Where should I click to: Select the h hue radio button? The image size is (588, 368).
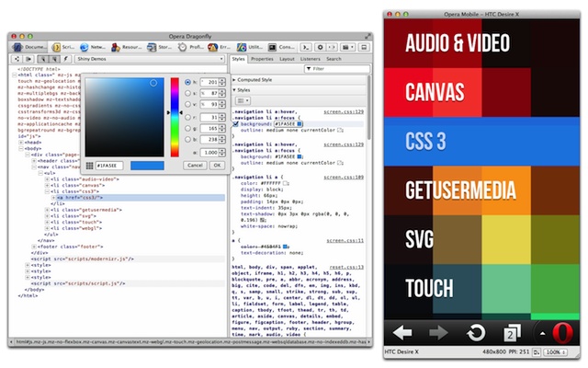(x=187, y=82)
